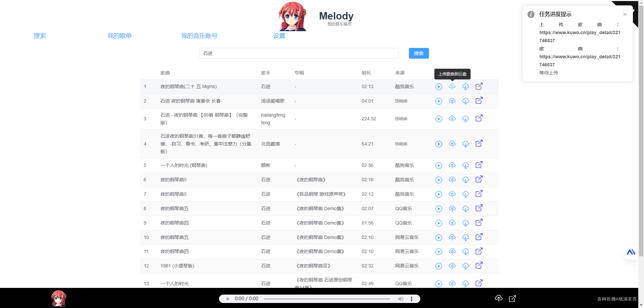The image size is (644, 308).
Task: Click the 歌曲 column header
Action: point(165,73)
